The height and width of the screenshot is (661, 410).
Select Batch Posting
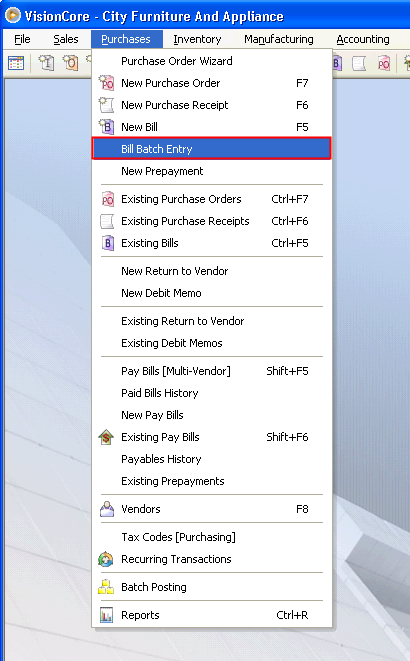pos(212,587)
